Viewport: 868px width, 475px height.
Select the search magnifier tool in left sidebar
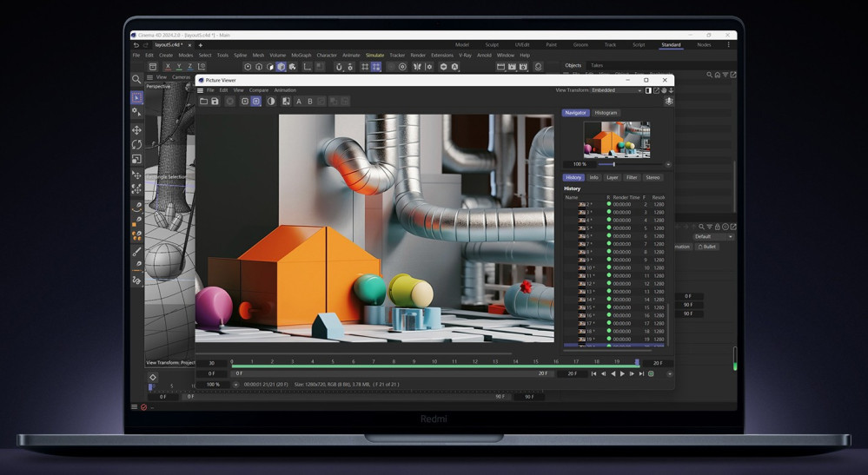click(x=136, y=79)
